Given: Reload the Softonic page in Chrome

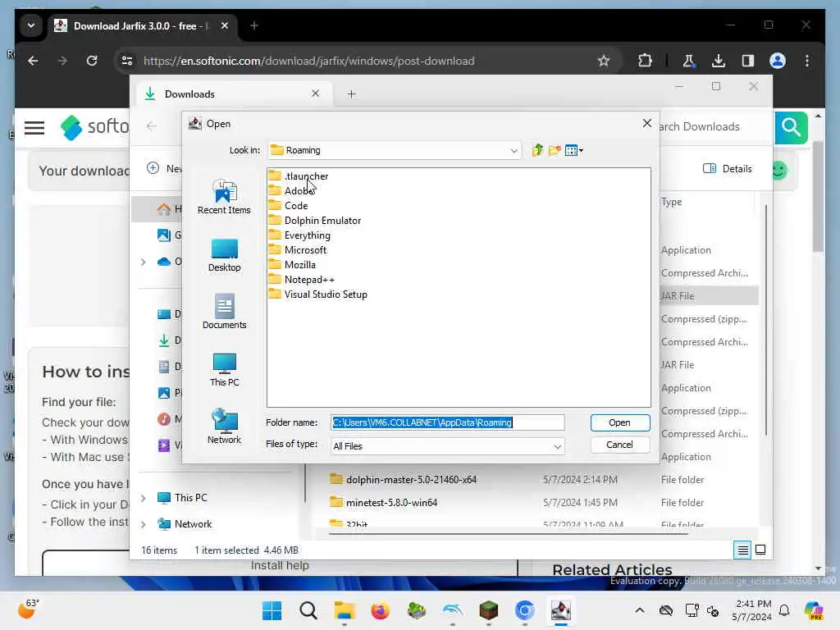Looking at the screenshot, I should pos(92,61).
